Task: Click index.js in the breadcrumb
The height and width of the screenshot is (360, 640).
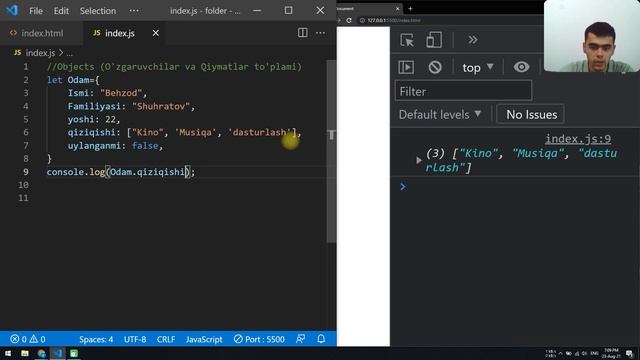Action: coord(40,53)
